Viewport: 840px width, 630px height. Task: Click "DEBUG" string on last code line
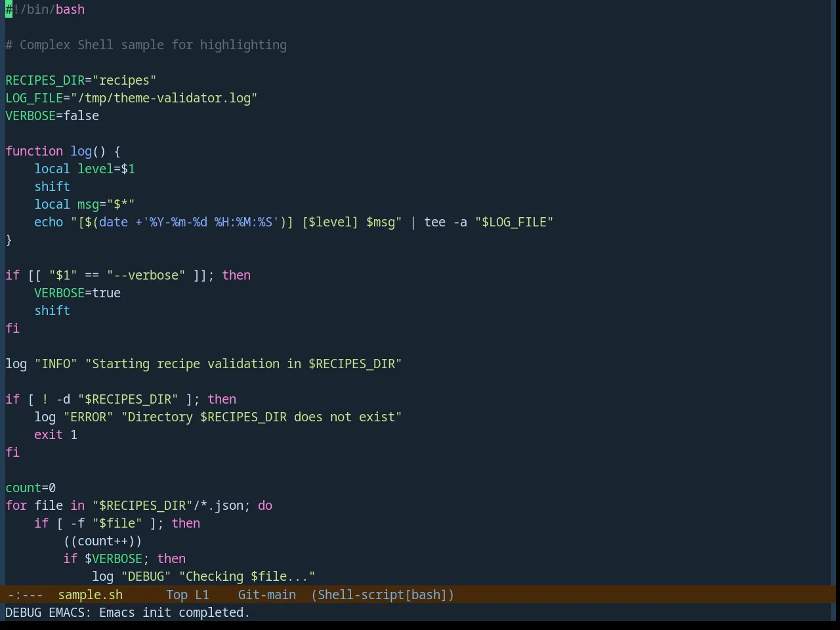coord(146,576)
